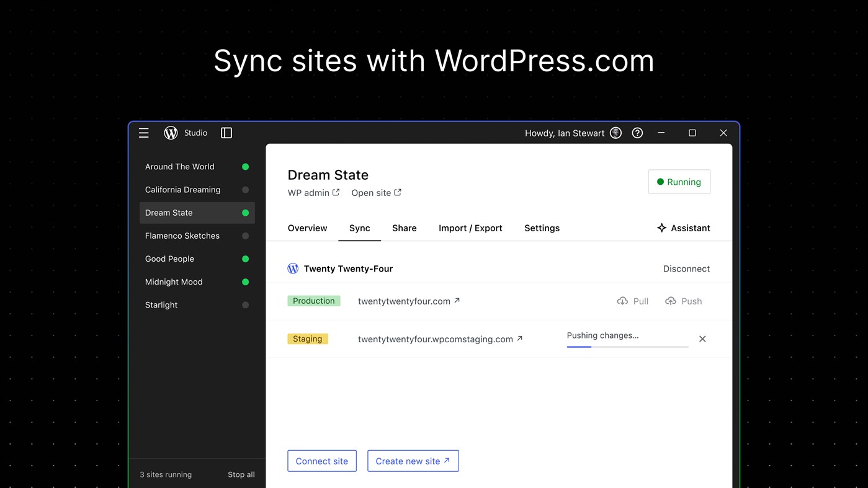Open the help question mark icon
The width and height of the screenshot is (868, 488).
(x=637, y=133)
